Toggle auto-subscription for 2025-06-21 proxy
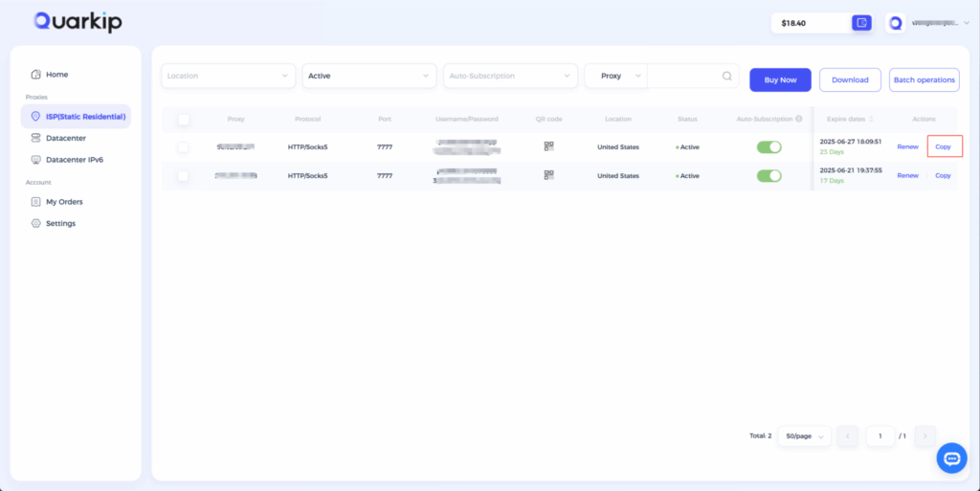This screenshot has height=491, width=980. [768, 175]
